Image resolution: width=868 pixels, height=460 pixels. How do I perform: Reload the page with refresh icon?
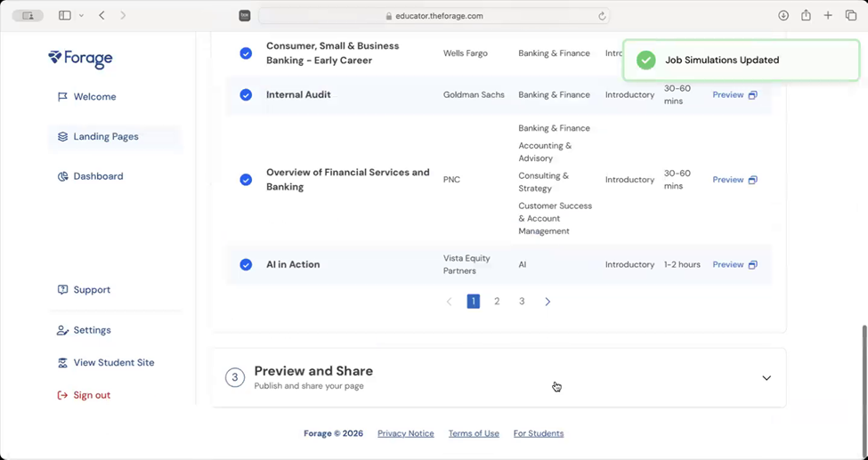[x=602, y=16]
